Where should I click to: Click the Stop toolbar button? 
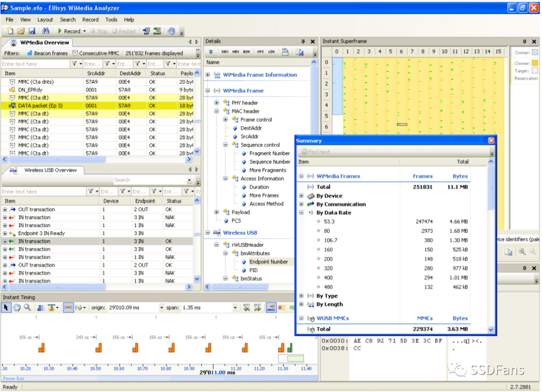tap(99, 31)
